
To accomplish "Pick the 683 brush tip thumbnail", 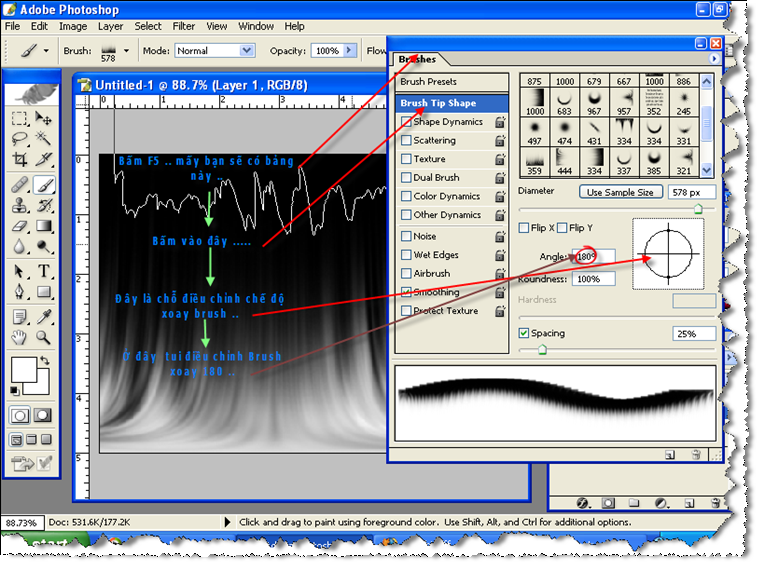I will 564,103.
